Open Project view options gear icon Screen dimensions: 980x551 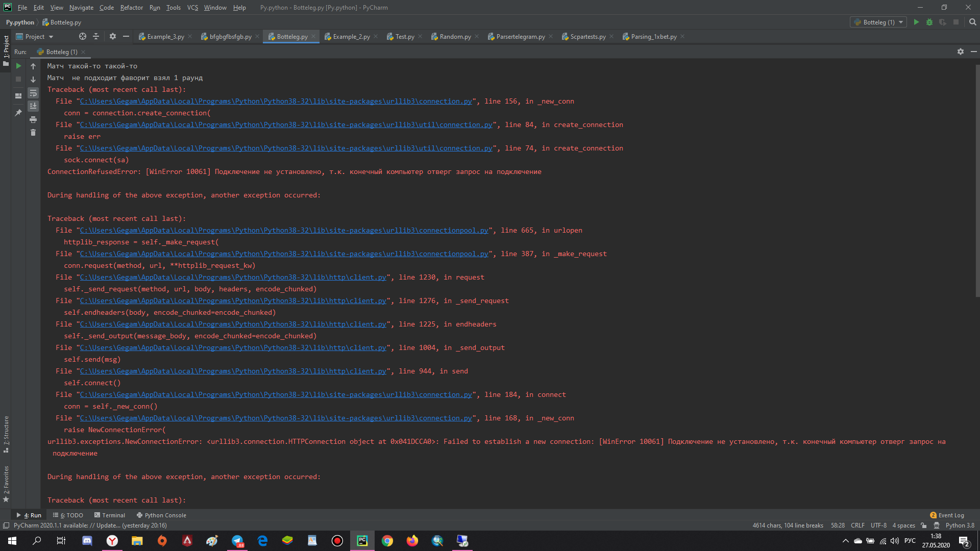click(x=113, y=37)
